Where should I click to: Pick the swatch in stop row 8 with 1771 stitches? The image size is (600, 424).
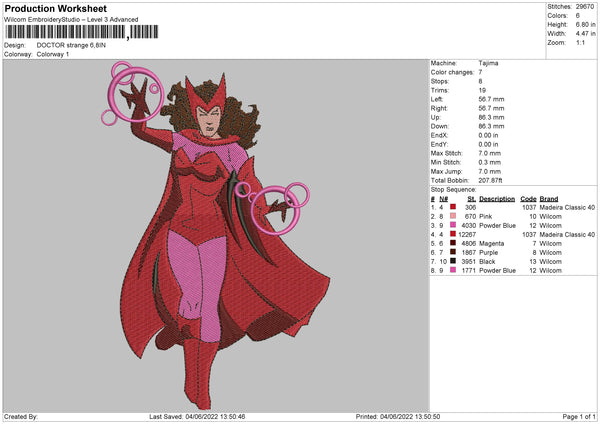coord(453,270)
